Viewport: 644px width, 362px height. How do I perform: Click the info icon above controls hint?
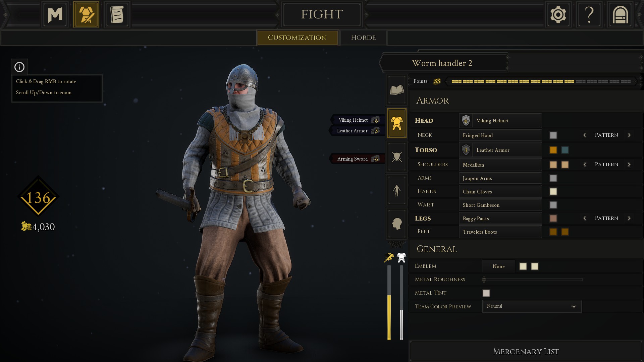19,67
